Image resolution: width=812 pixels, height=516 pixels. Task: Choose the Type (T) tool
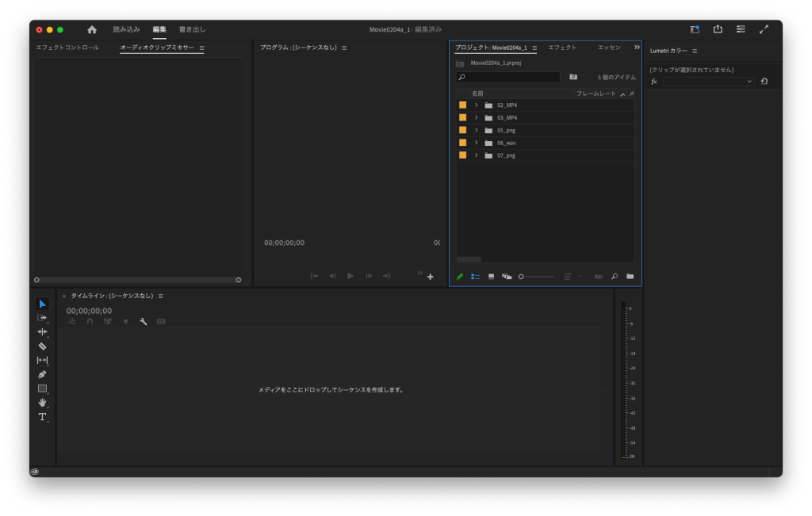click(42, 417)
